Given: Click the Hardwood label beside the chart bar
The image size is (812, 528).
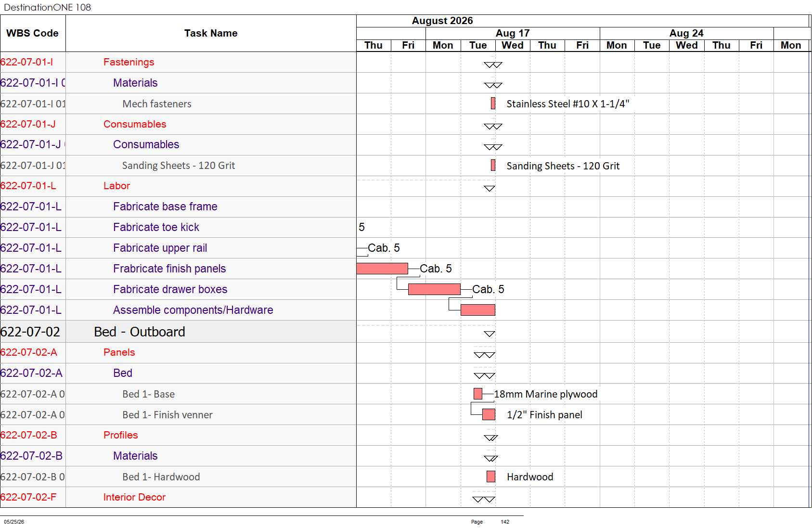Looking at the screenshot, I should coord(530,477).
